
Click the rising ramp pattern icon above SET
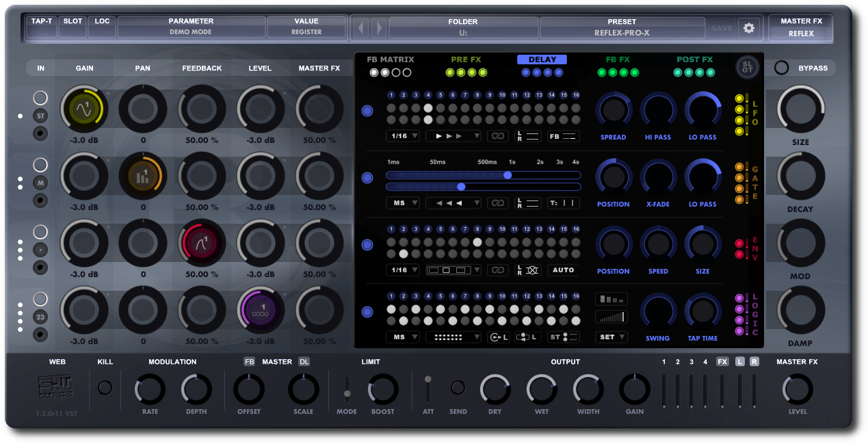pyautogui.click(x=611, y=317)
